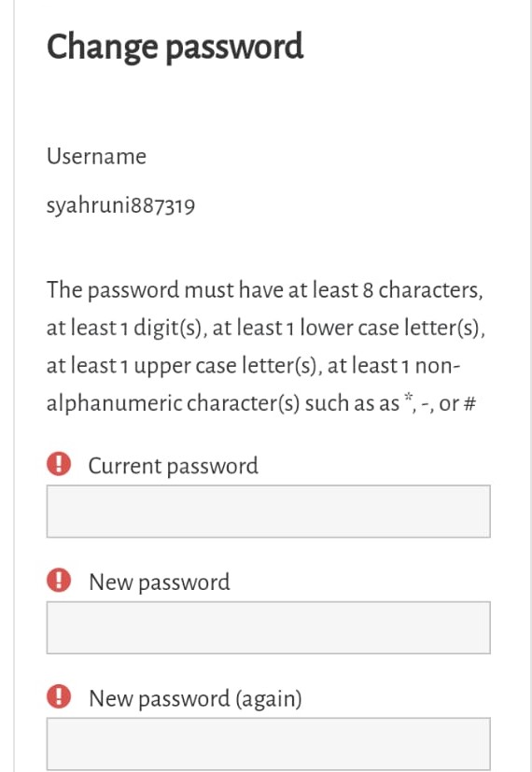Click the New password (again) label text
The width and height of the screenshot is (532, 772).
(195, 698)
